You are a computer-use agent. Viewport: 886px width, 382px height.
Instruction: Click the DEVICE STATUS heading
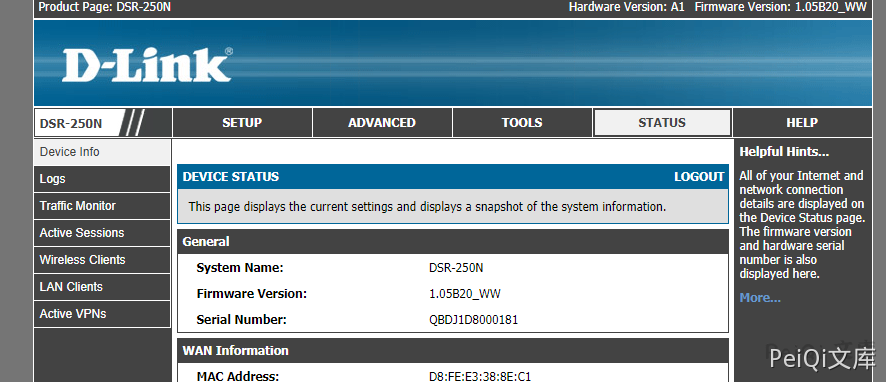click(x=231, y=177)
